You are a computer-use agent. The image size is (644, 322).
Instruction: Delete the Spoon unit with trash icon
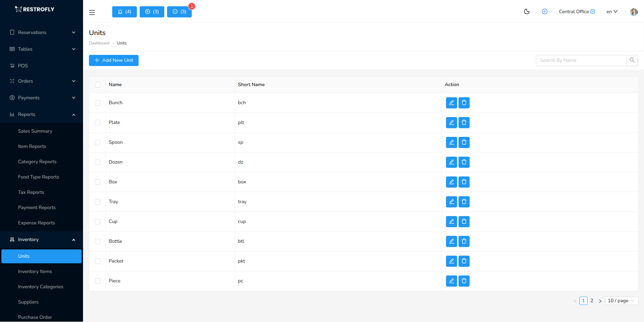[x=464, y=142]
